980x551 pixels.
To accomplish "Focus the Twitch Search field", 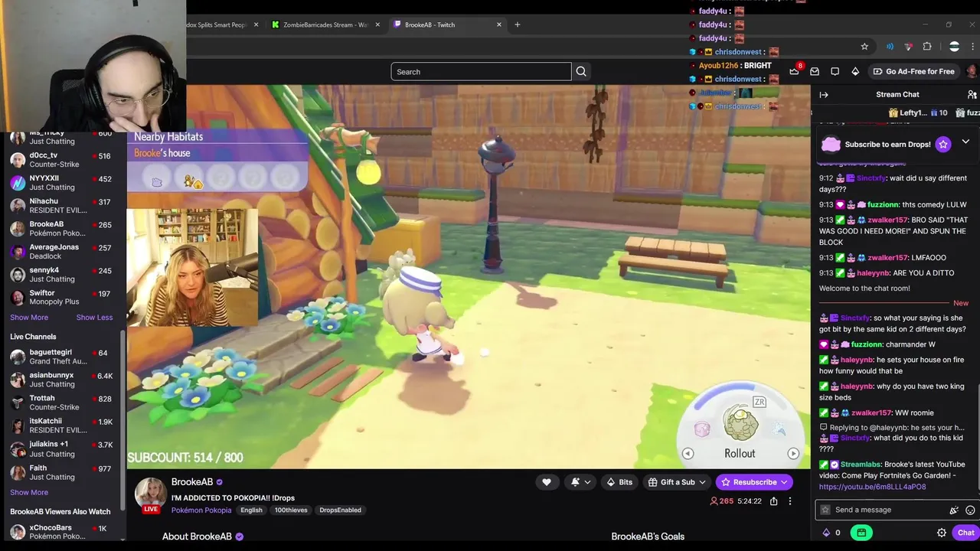I will click(x=481, y=72).
